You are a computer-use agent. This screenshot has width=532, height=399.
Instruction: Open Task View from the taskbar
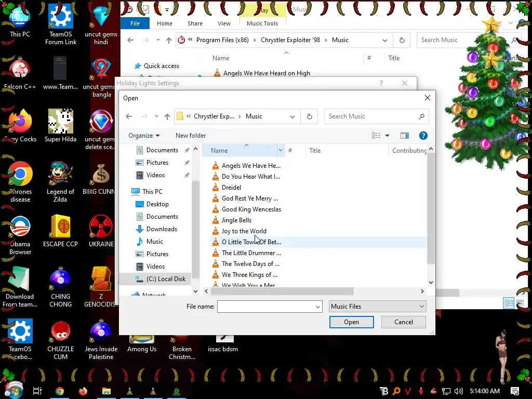(37, 391)
